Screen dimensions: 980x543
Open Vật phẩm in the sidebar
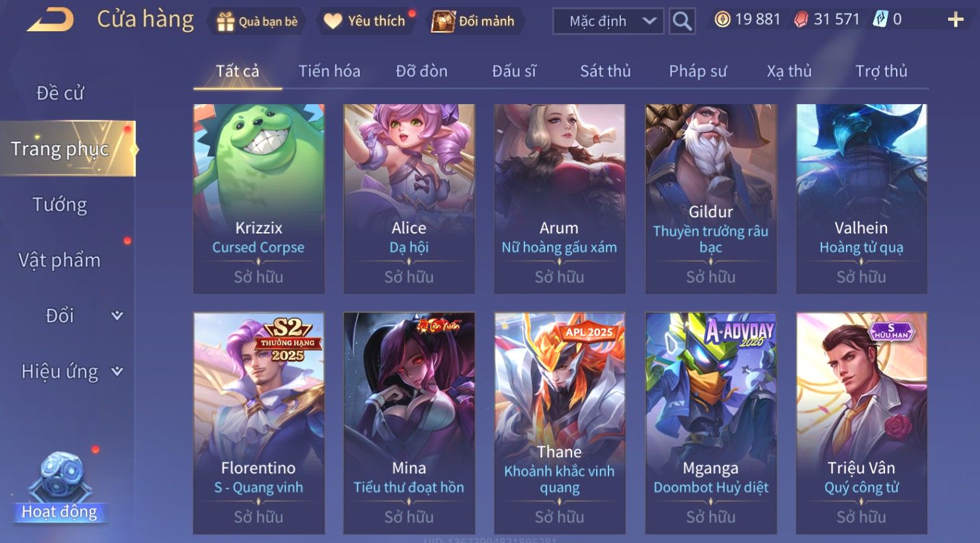coord(59,260)
